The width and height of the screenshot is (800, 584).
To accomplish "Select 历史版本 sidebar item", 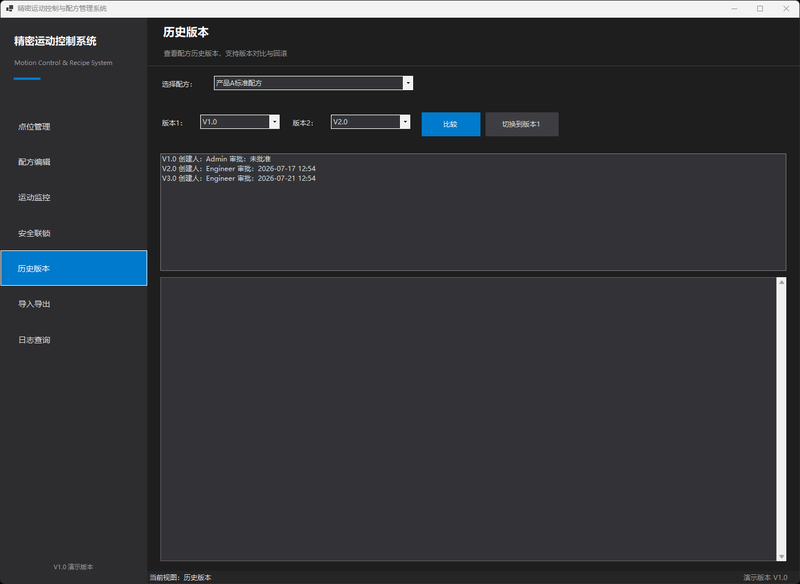I will [x=74, y=268].
